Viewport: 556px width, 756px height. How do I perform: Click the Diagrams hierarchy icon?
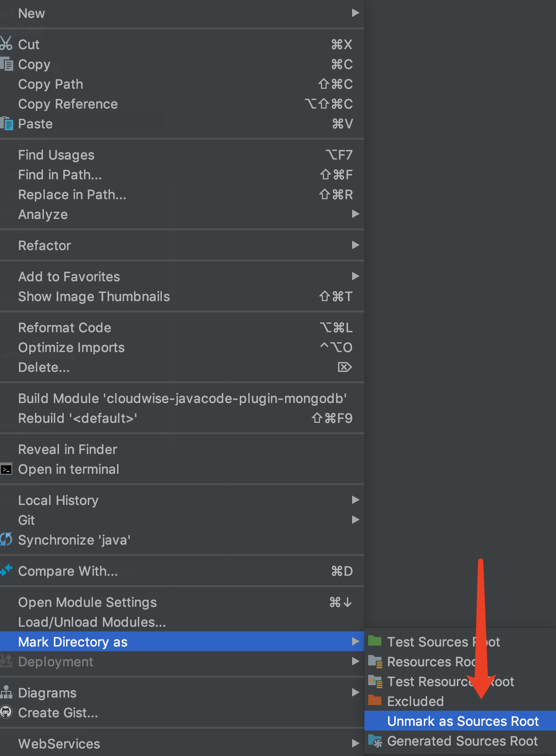6,692
